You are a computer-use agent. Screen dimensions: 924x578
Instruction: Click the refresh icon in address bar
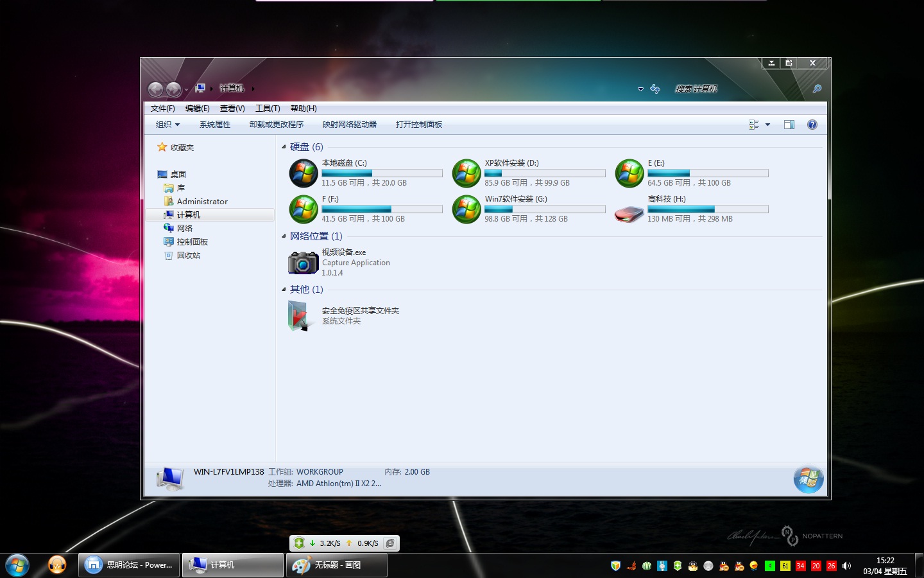(x=655, y=89)
